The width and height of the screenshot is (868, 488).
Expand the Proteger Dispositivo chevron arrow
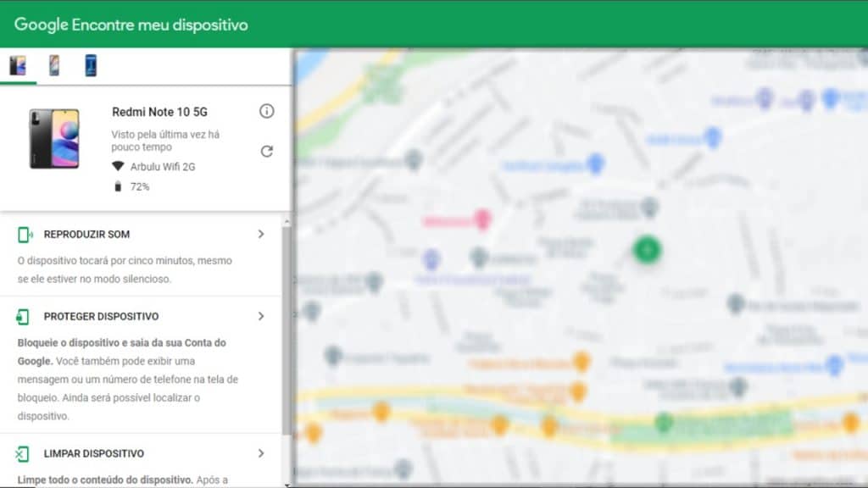pyautogui.click(x=261, y=316)
